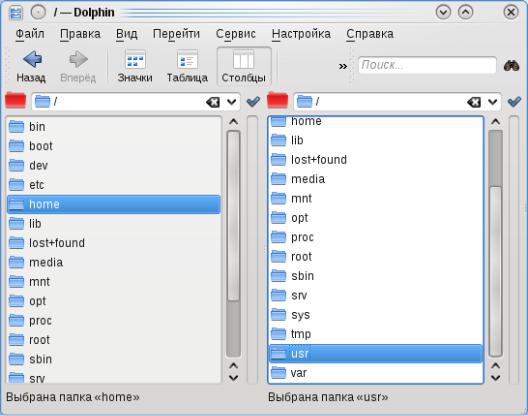
Task: Select proc folder in right pane
Action: click(x=376, y=237)
